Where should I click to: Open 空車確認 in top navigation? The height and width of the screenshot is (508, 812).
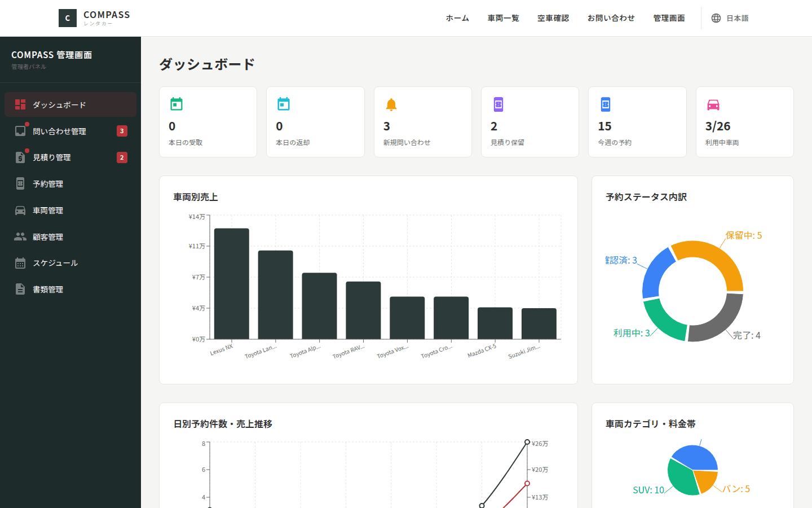click(553, 18)
